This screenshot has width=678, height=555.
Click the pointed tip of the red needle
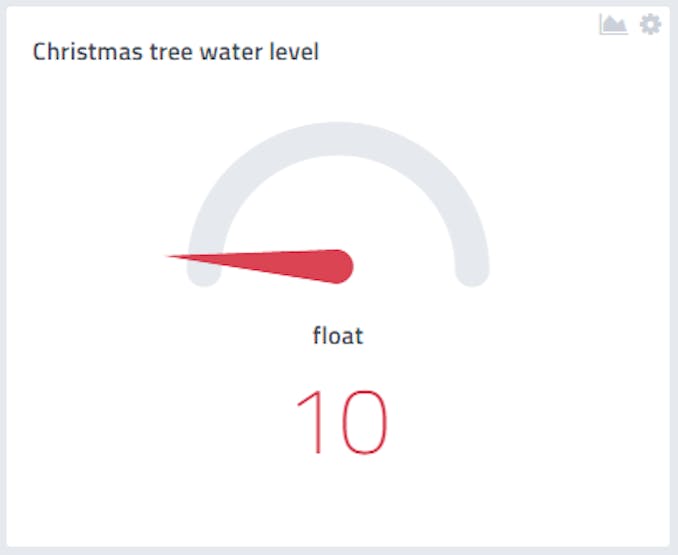173,257
